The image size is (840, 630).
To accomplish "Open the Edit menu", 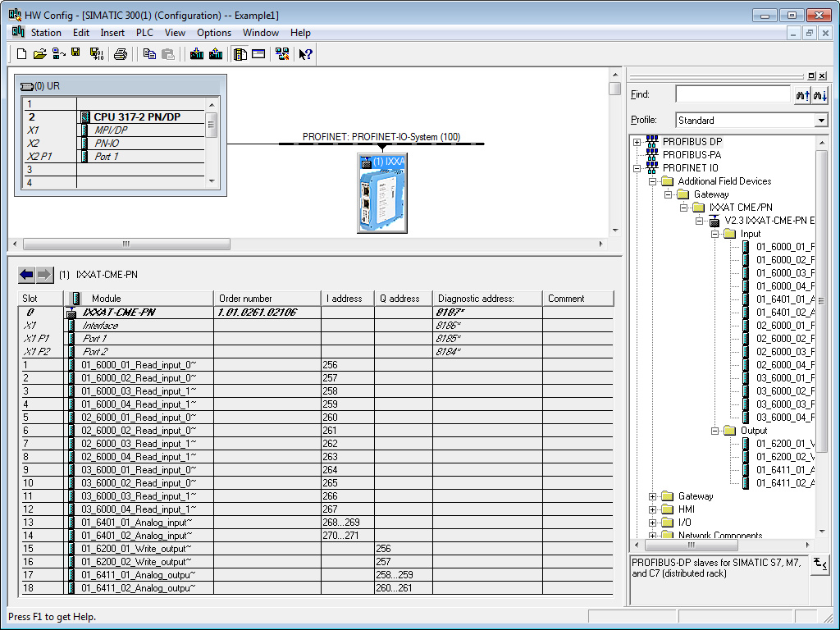I will [x=81, y=33].
